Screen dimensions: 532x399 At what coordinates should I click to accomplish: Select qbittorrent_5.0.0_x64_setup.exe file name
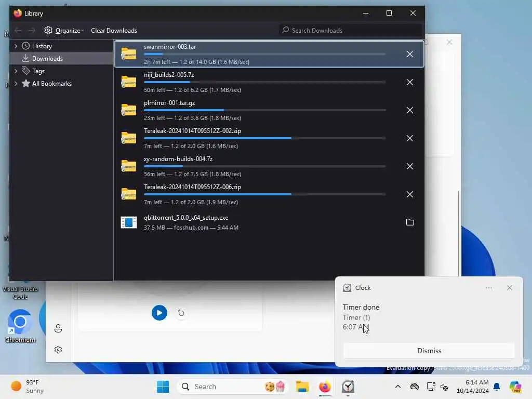click(186, 218)
